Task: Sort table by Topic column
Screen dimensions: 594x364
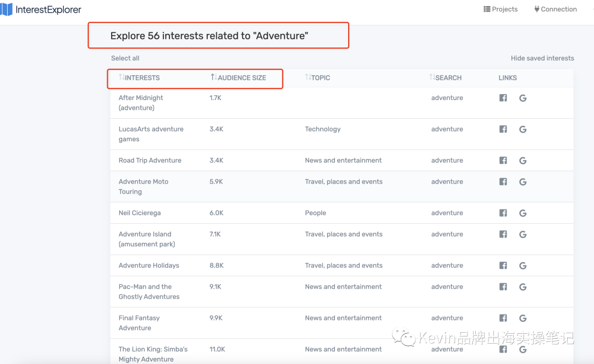Action: (x=318, y=78)
